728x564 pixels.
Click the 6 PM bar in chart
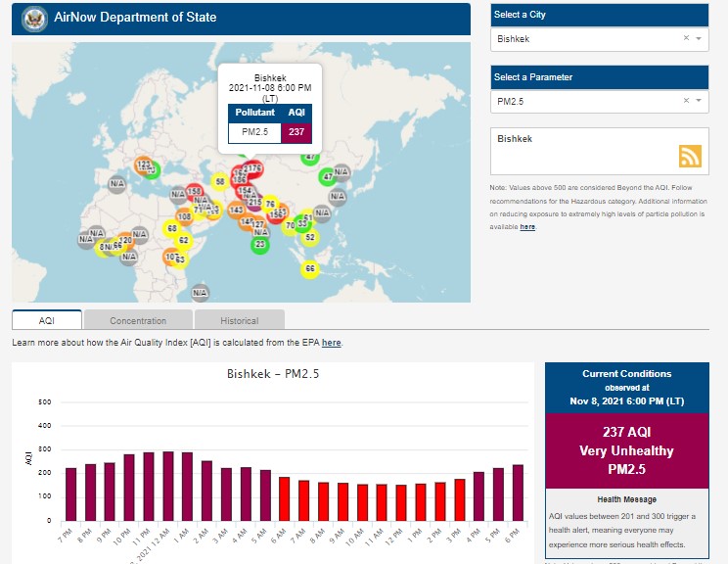(x=518, y=493)
